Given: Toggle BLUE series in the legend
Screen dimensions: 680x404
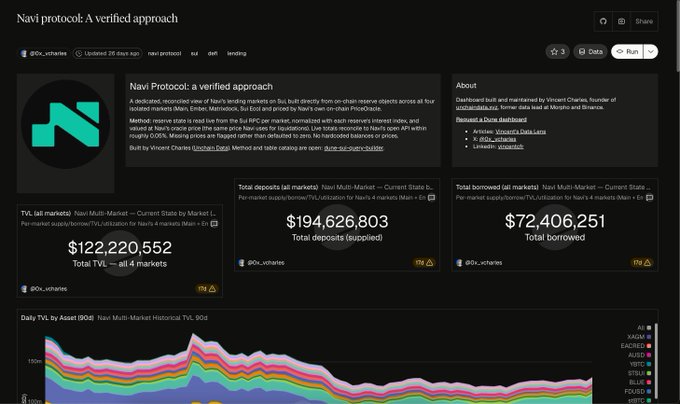Looking at the screenshot, I should pos(640,382).
